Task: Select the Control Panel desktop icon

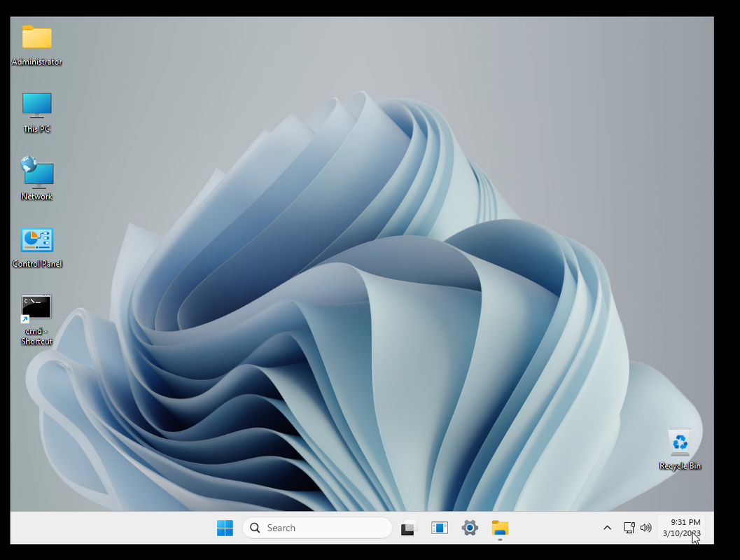Action: 37,247
